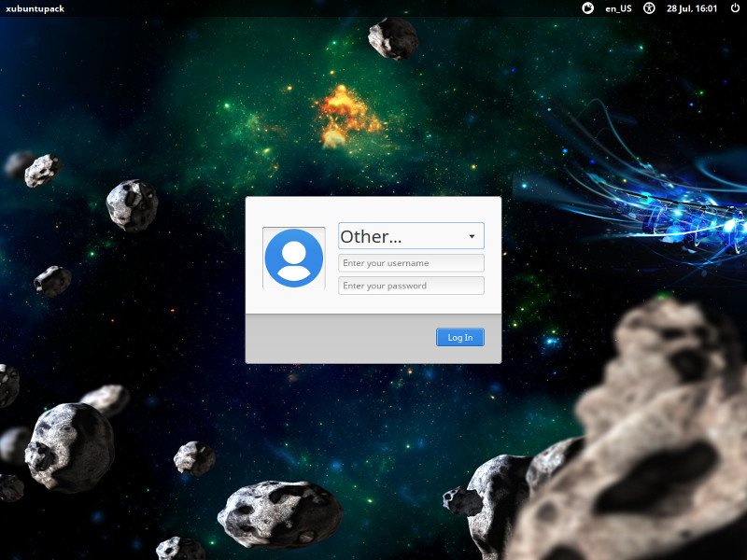This screenshot has width=747, height=560.
Task: Focus the "Enter your username" field
Action: tap(411, 263)
